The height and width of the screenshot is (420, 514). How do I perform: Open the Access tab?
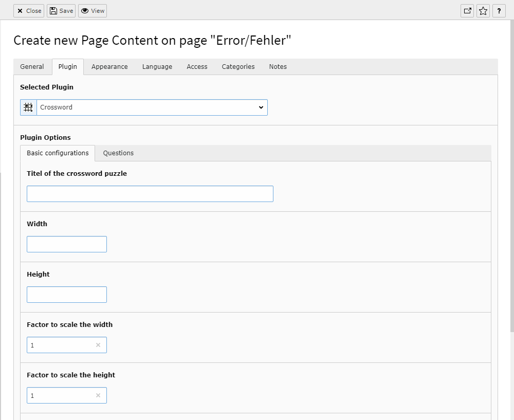[x=197, y=66]
